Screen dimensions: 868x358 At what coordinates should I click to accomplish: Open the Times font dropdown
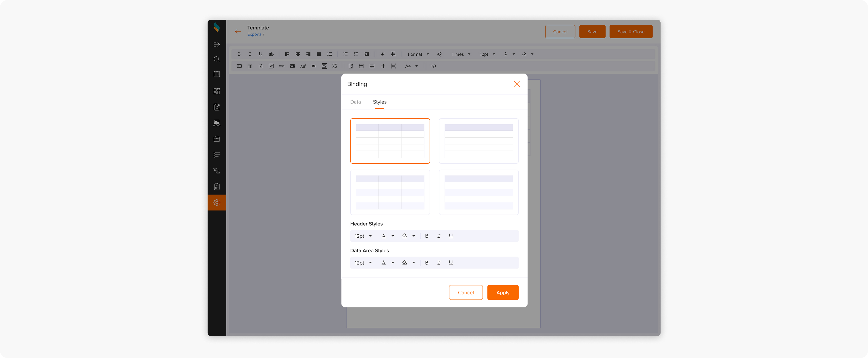(x=461, y=54)
